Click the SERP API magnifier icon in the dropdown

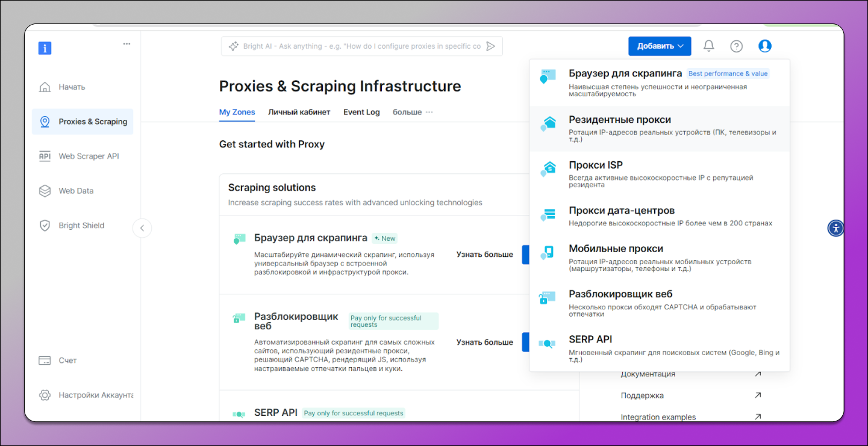546,344
